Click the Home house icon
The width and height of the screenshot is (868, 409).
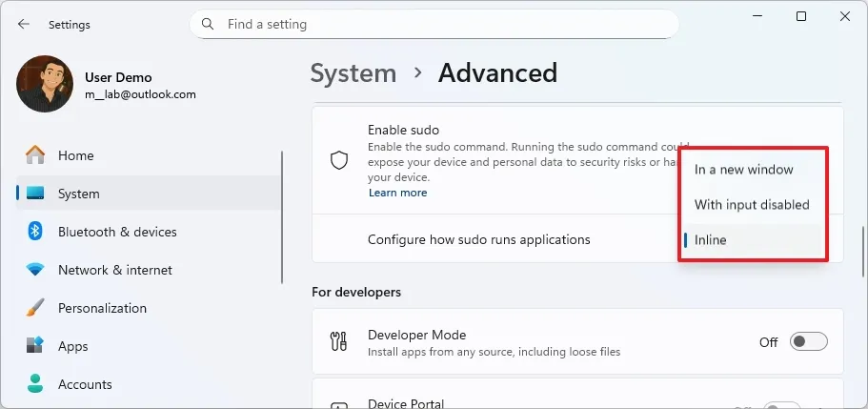tap(35, 155)
